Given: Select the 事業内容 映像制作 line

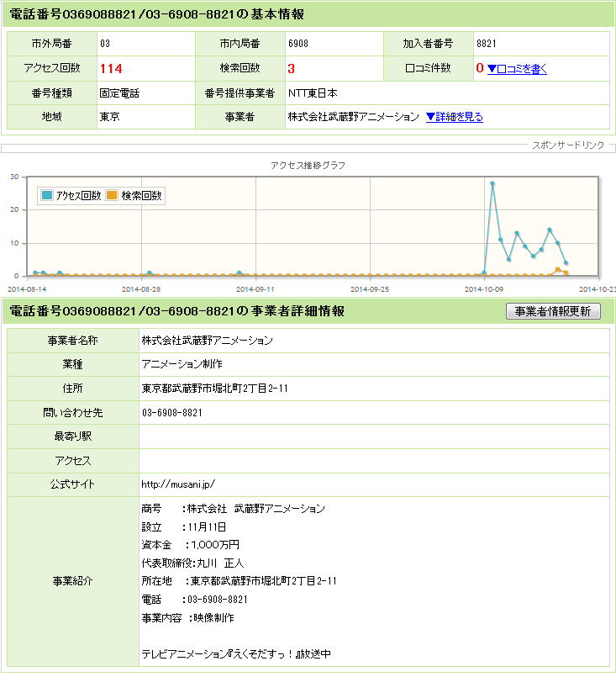Looking at the screenshot, I should pos(187,618).
